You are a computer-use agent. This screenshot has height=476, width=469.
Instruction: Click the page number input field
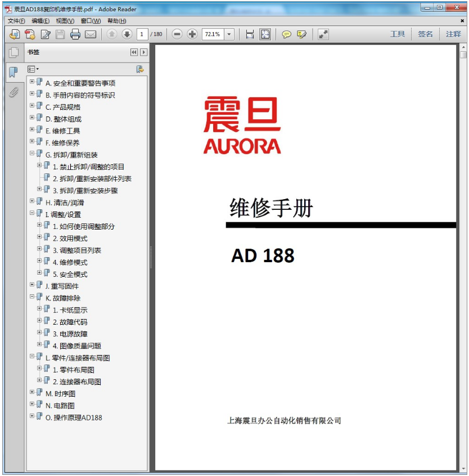pos(142,34)
